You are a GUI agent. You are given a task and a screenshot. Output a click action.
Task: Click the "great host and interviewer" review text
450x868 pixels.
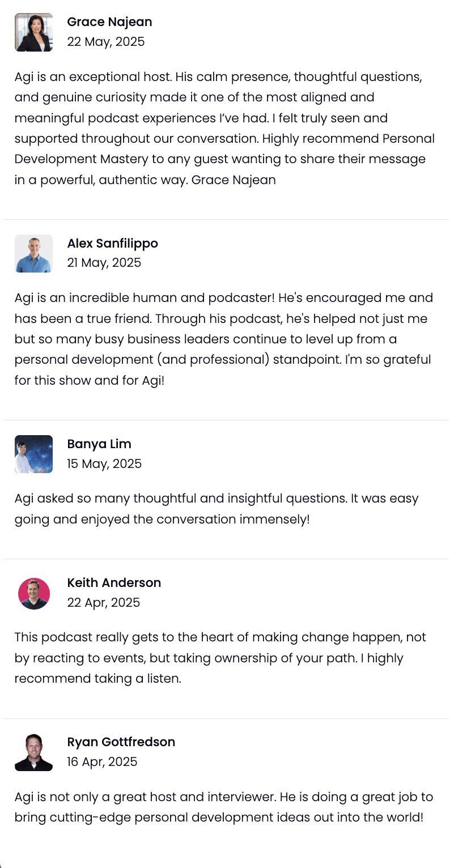223,808
